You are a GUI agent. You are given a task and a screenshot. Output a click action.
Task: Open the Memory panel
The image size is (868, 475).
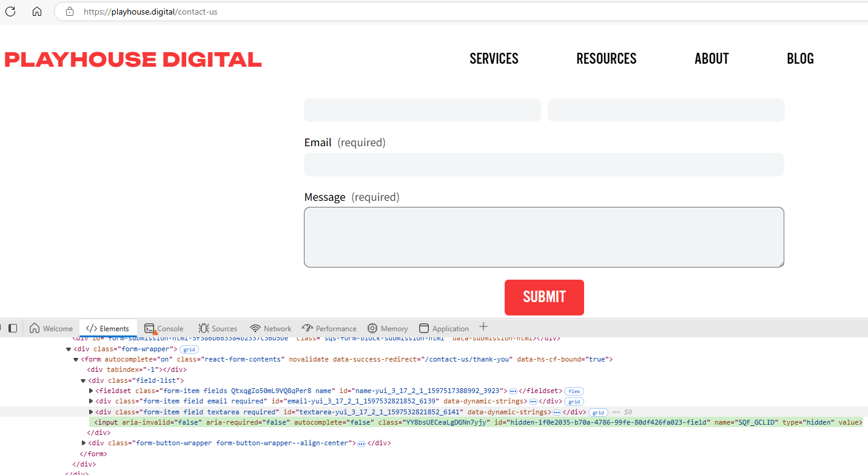[388, 328]
